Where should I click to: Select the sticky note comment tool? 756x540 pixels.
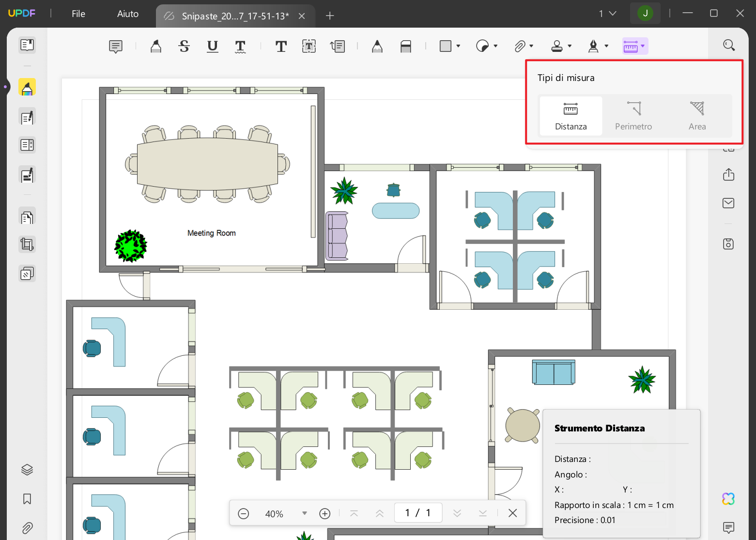click(x=116, y=47)
